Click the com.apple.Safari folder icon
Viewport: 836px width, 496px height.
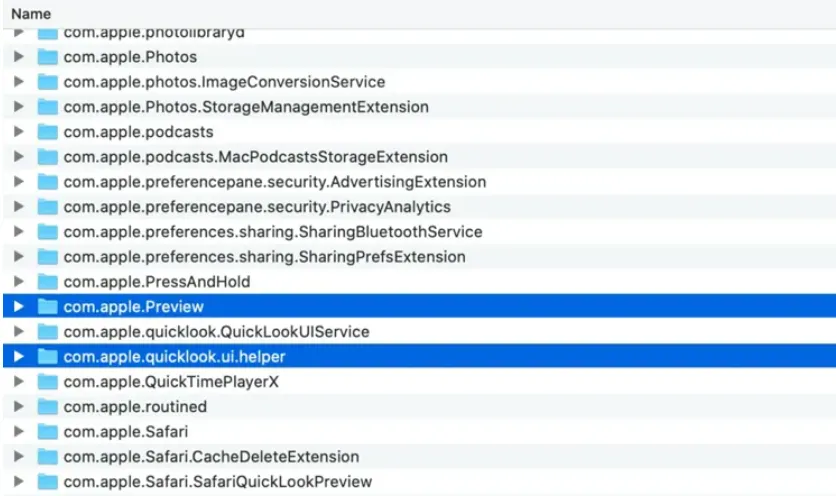[x=48, y=432]
